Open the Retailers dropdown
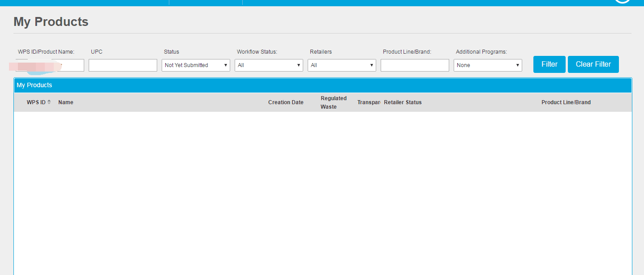The width and height of the screenshot is (644, 275). (342, 65)
